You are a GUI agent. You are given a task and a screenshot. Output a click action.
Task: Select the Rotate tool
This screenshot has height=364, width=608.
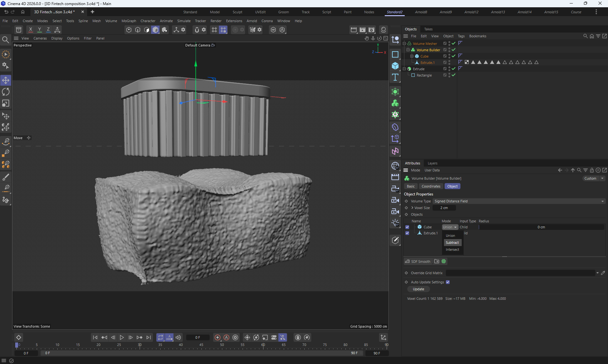pos(6,92)
